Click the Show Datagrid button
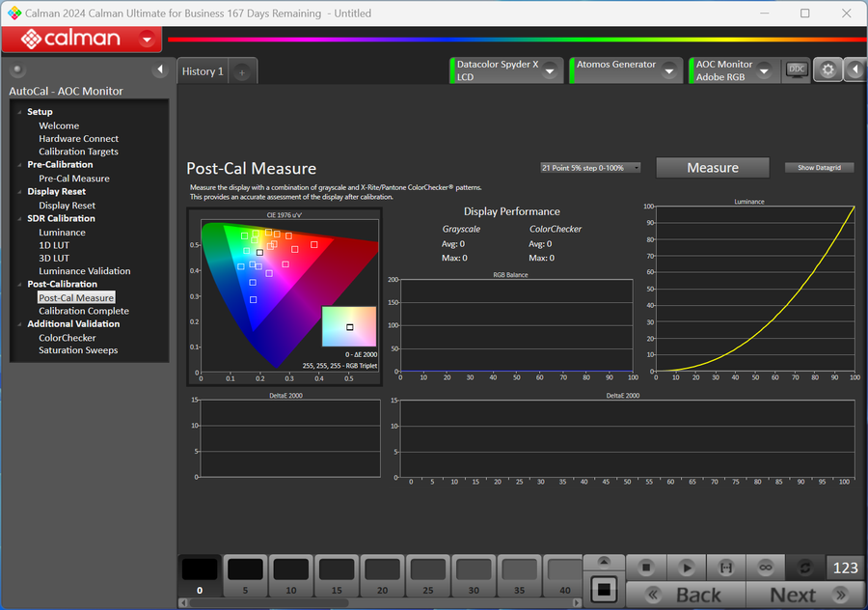Screen dimensions: 868x610 click(x=819, y=168)
